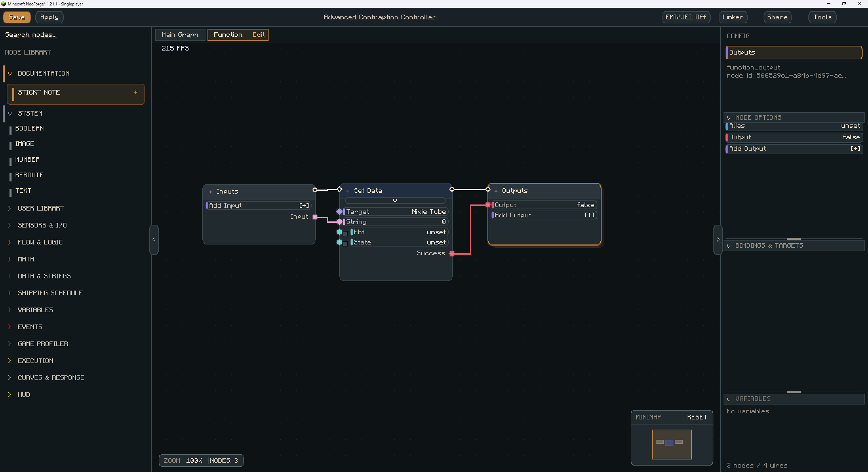Click the plus icon on Sticky Note
The width and height of the screenshot is (868, 472).
point(135,92)
